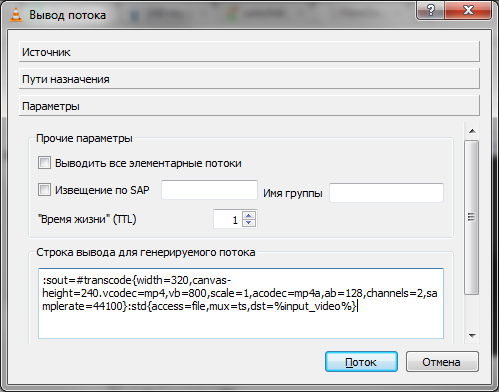Click the Имя группы input field

click(386, 192)
